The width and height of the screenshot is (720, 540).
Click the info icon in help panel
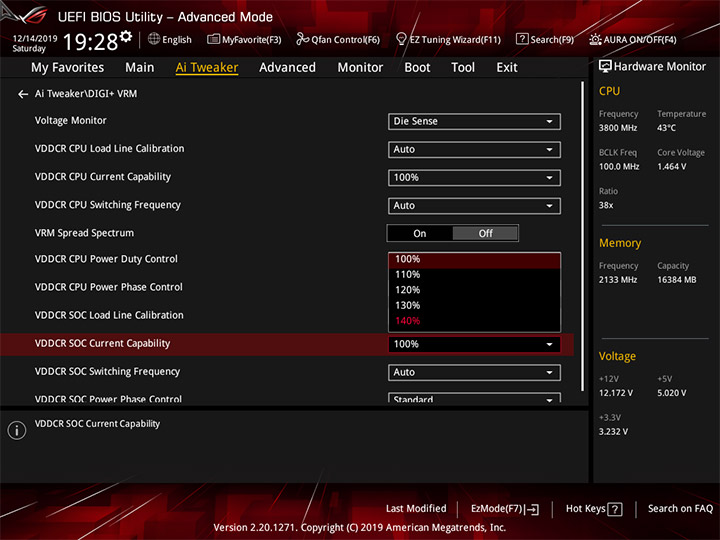[x=17, y=431]
